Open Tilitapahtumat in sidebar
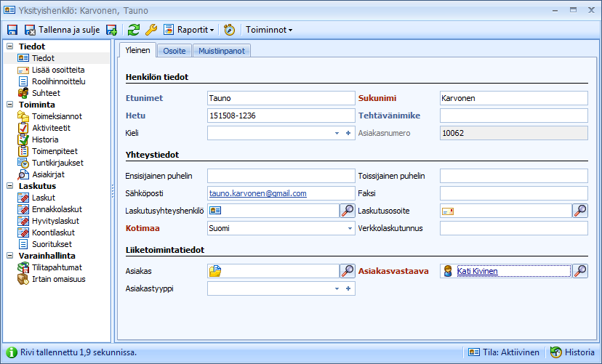602x364 pixels. coord(49,267)
